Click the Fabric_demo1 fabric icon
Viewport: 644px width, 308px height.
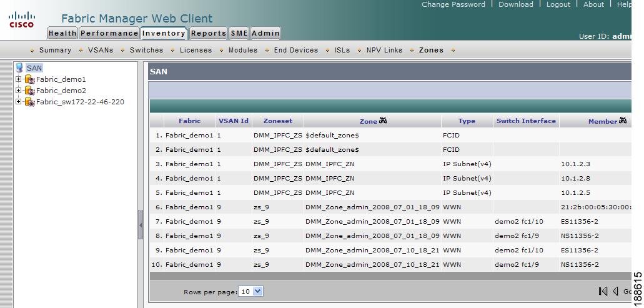click(29, 79)
